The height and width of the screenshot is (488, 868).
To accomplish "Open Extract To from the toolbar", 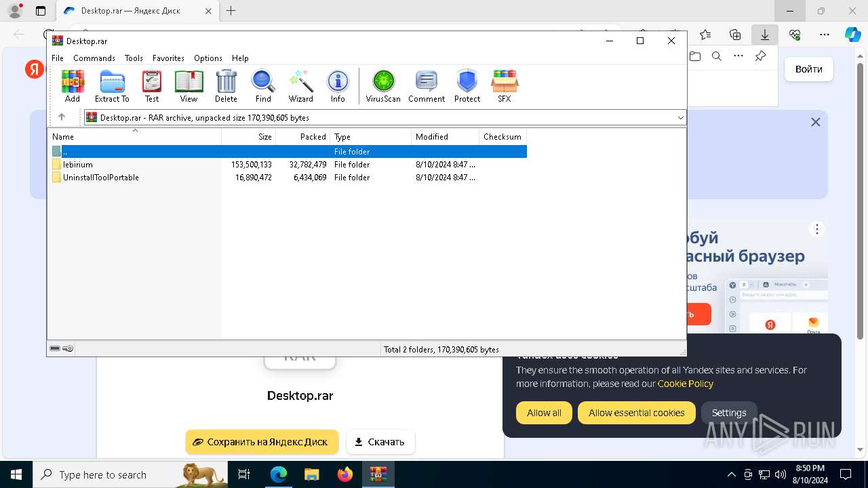I will [x=112, y=86].
